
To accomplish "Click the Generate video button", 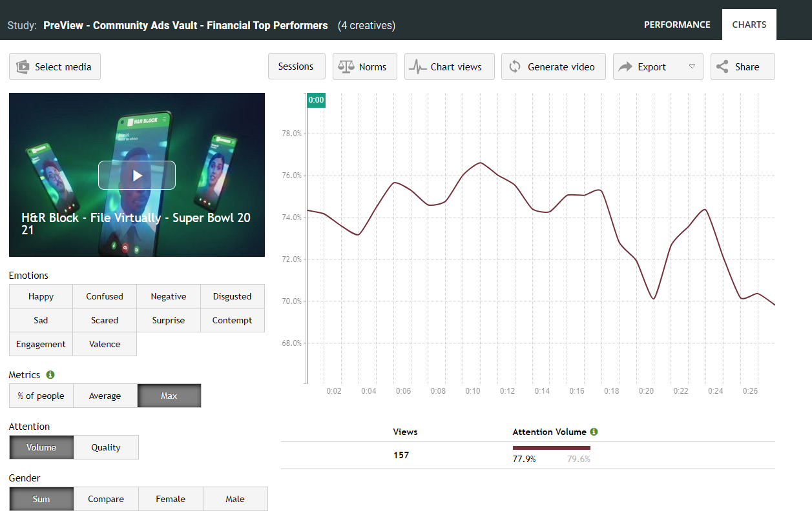I will point(554,66).
